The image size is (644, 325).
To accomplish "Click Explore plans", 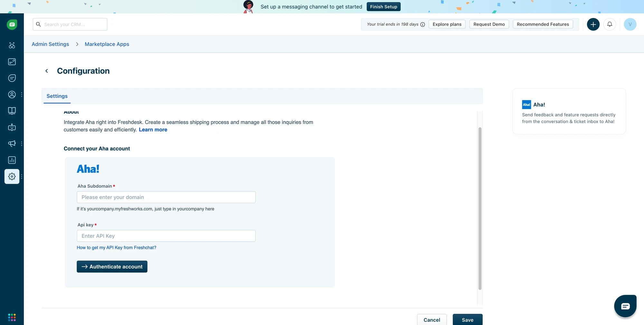I will pyautogui.click(x=447, y=24).
